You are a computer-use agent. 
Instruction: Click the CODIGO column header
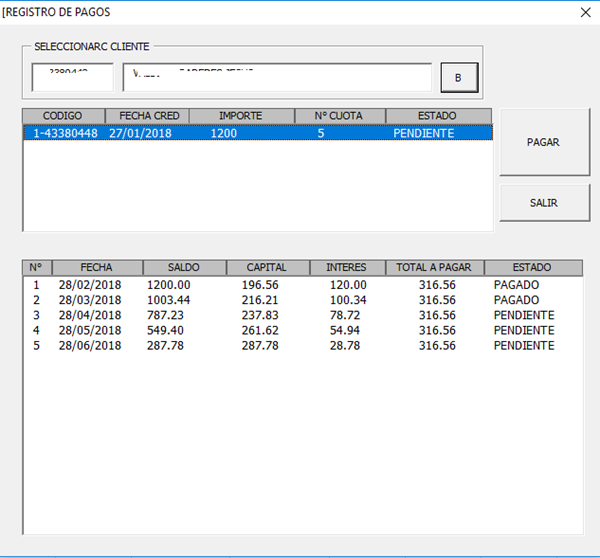(62, 116)
